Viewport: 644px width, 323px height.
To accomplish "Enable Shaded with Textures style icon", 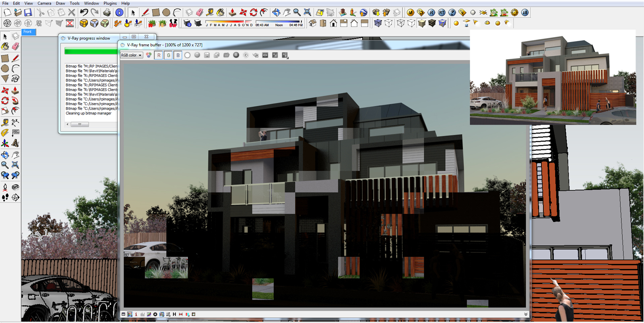I will tap(432, 23).
